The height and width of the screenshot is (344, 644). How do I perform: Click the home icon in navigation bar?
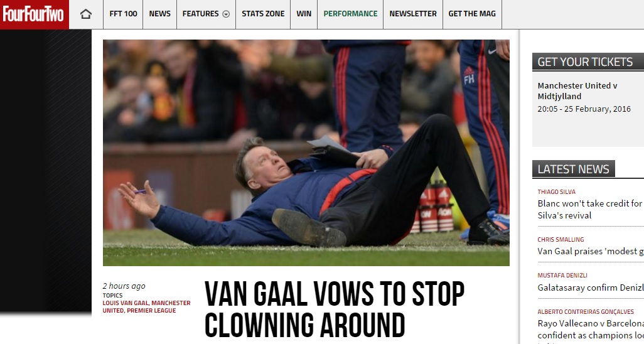coord(86,14)
